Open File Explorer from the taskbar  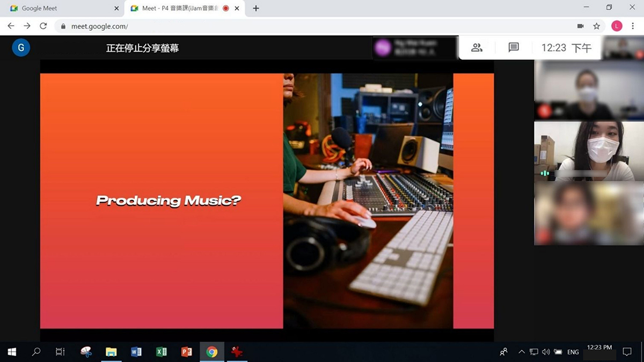[111, 352]
